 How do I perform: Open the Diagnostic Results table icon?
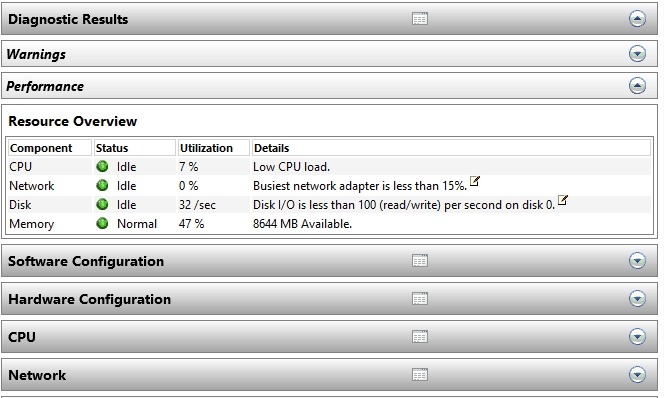pyautogui.click(x=420, y=19)
